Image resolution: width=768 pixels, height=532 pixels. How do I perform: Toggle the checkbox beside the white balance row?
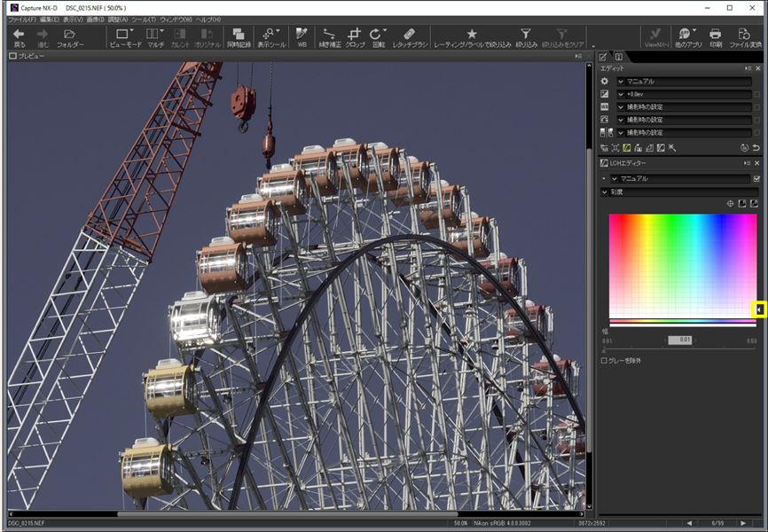coord(757,106)
